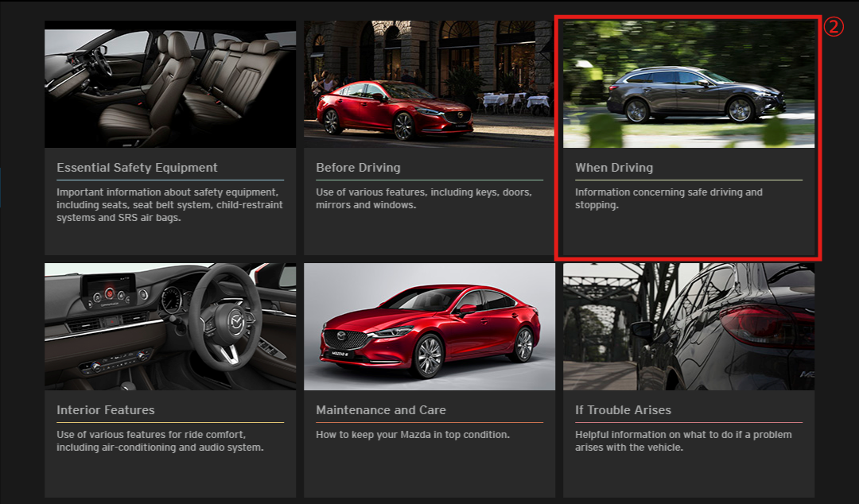Image resolution: width=859 pixels, height=504 pixels.
Task: Click the air-conditioning and audio system description
Action: [159, 440]
